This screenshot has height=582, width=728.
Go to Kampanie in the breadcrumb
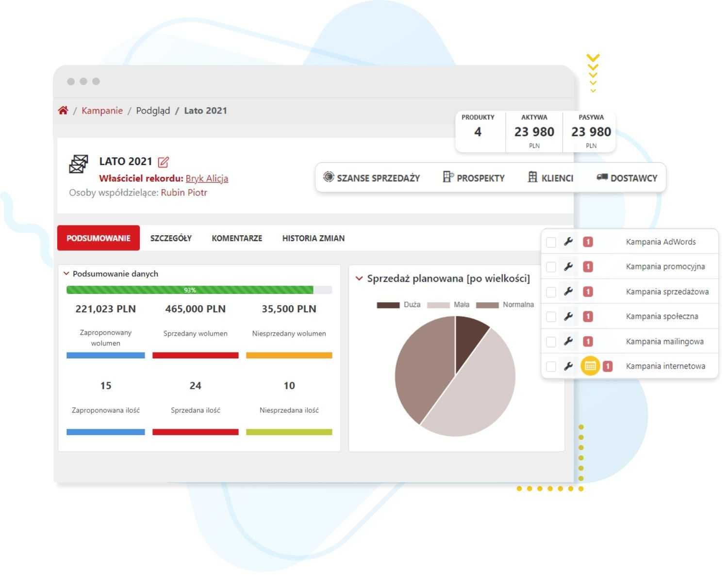102,111
